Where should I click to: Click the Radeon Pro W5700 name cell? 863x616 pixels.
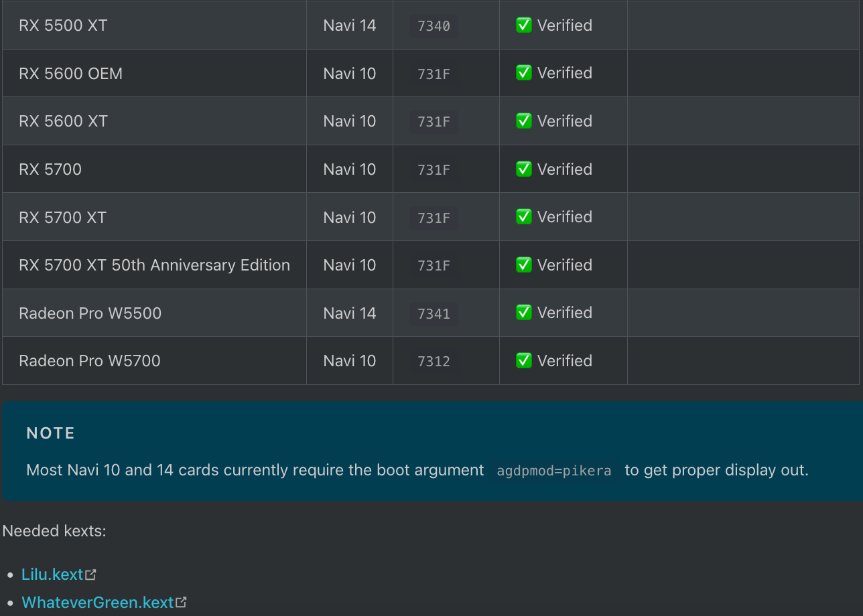click(90, 361)
